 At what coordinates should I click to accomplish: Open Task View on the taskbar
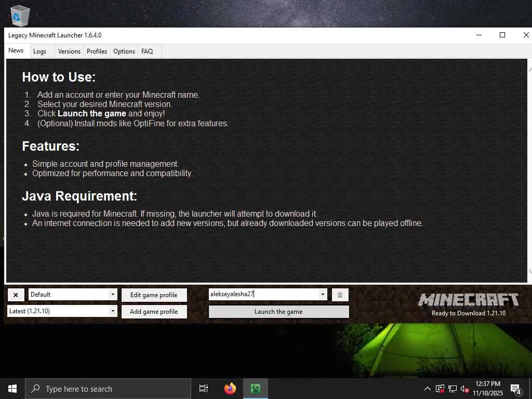[x=204, y=389]
